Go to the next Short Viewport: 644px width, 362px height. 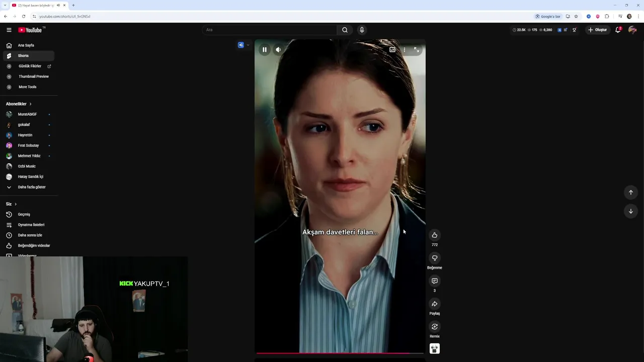point(631,211)
